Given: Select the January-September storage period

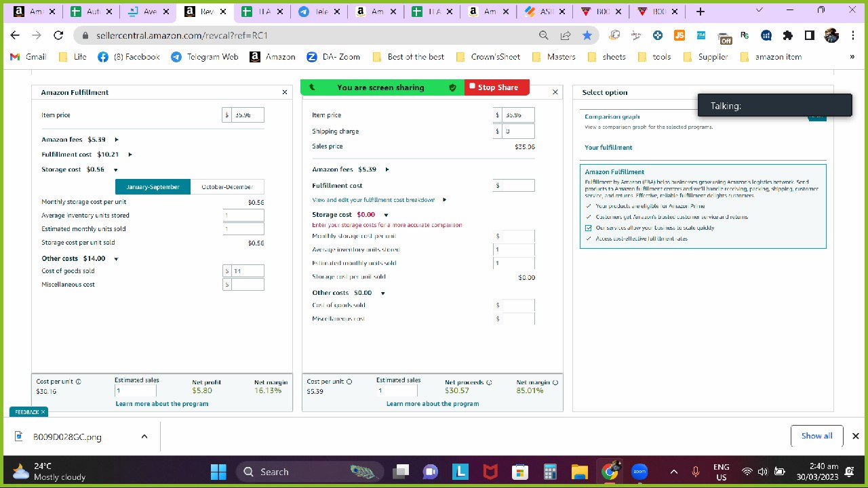Looking at the screenshot, I should (153, 187).
